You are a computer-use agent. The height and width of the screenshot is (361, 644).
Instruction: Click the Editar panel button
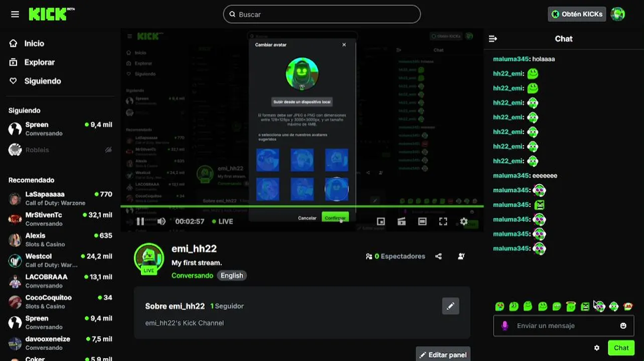[443, 354]
